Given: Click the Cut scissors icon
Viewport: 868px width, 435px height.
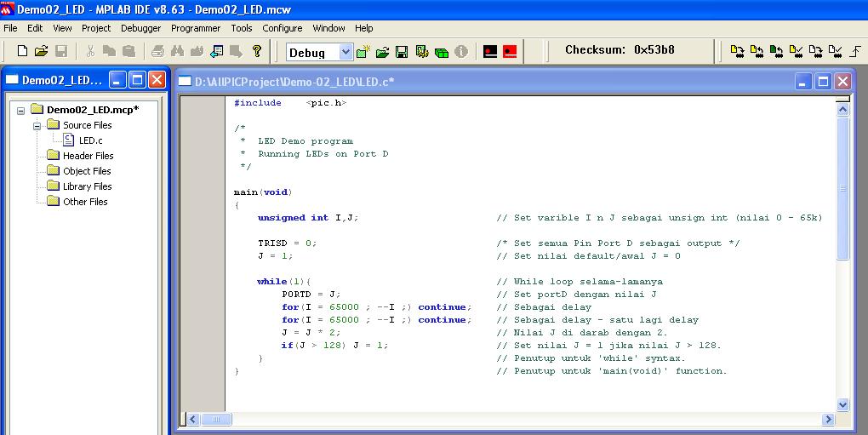Looking at the screenshot, I should (91, 51).
